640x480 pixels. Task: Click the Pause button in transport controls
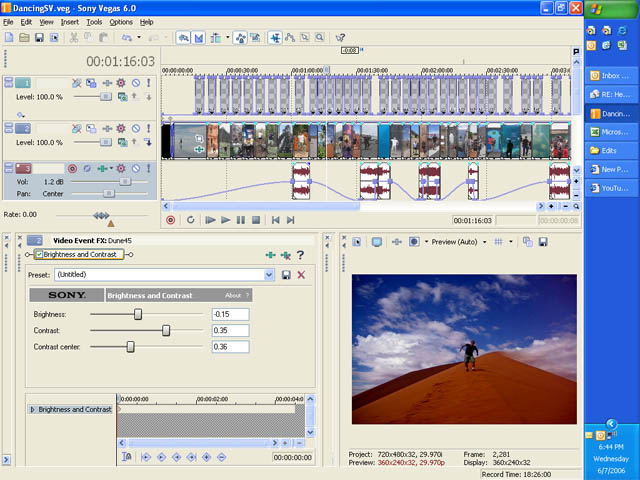pos(241,220)
